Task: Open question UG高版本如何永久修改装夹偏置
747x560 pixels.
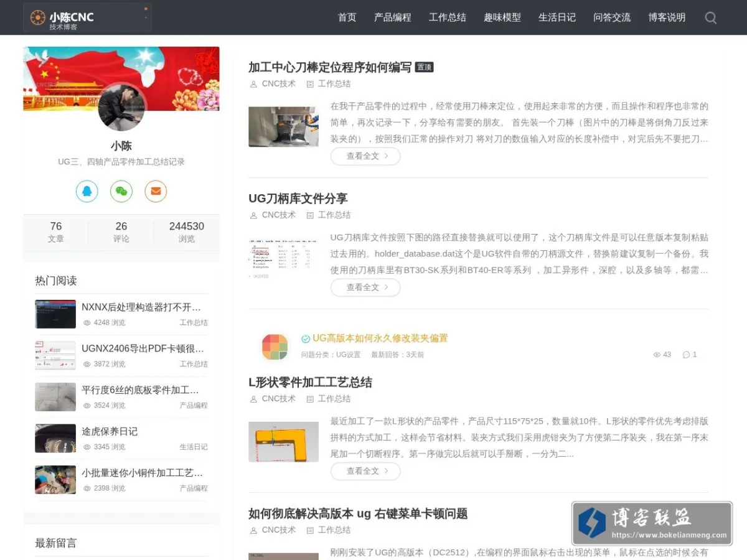Action: click(x=380, y=338)
